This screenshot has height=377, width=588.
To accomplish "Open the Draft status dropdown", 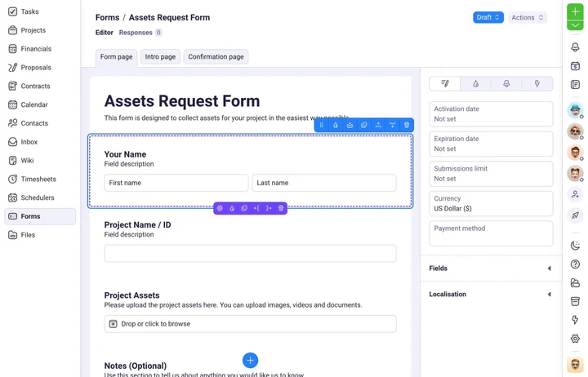I will [488, 17].
